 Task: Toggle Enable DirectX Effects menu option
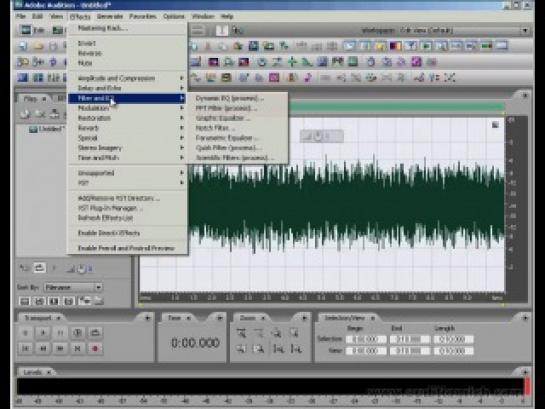(127, 233)
